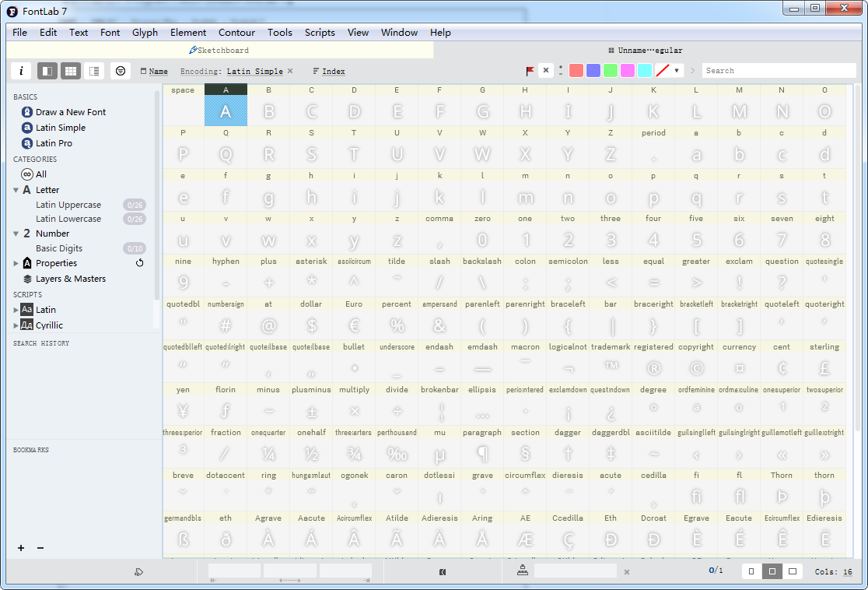Open the color flag dropdown arrow

pos(677,71)
